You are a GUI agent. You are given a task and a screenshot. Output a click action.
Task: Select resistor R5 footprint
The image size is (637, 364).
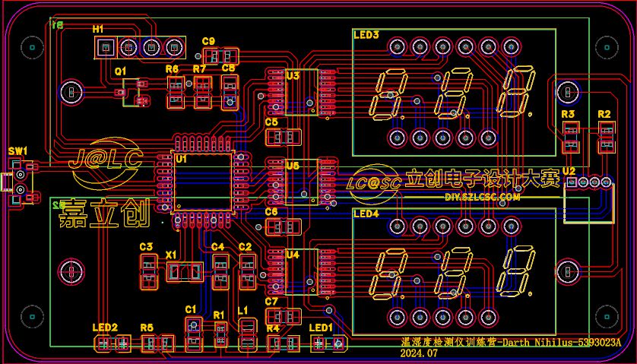tap(157, 343)
